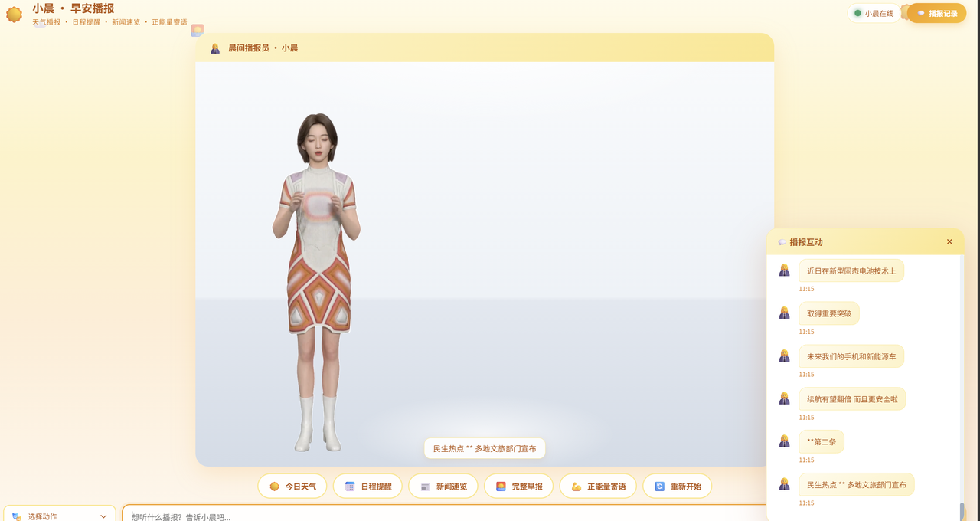Request 正能量寄语 positive message
The image size is (980, 521).
click(x=598, y=487)
